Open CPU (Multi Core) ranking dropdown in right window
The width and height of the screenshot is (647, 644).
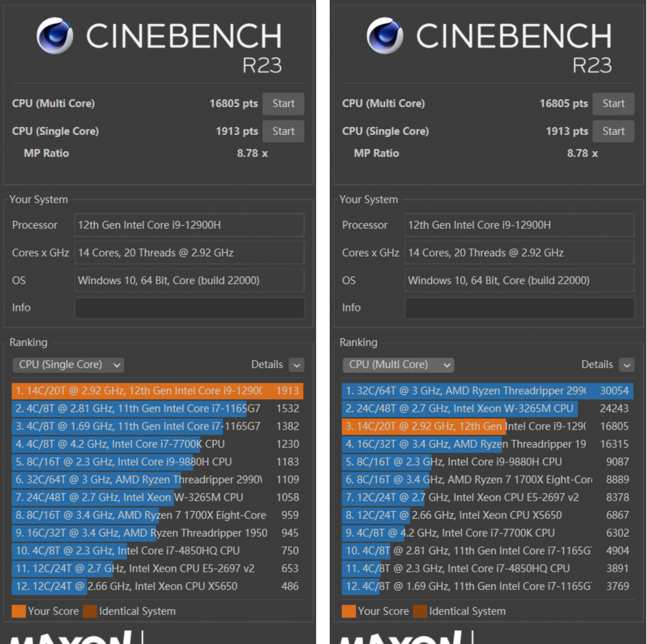click(x=398, y=365)
